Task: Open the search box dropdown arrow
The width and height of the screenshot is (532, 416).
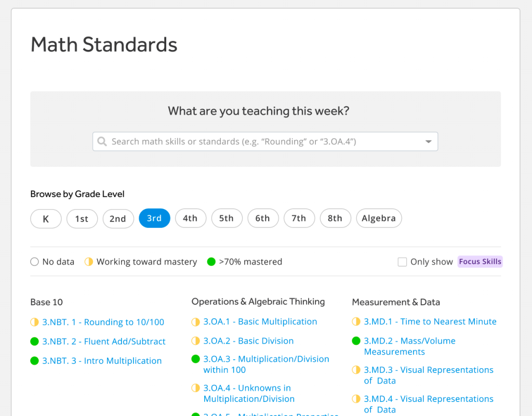Action: pyautogui.click(x=429, y=141)
